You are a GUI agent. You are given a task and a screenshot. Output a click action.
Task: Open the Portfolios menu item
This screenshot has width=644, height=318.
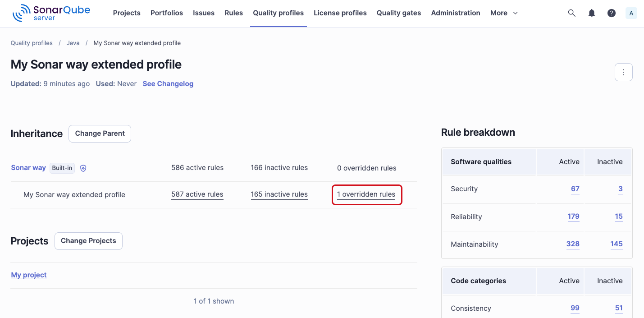[167, 13]
